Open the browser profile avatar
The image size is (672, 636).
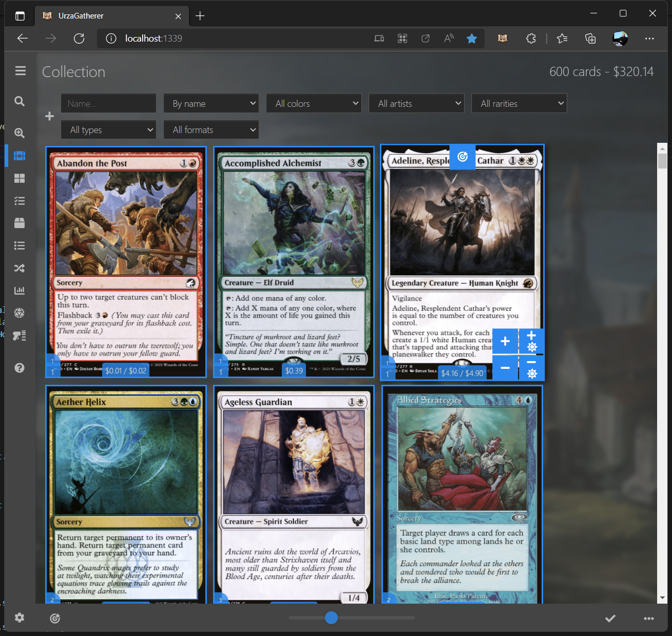click(x=620, y=39)
